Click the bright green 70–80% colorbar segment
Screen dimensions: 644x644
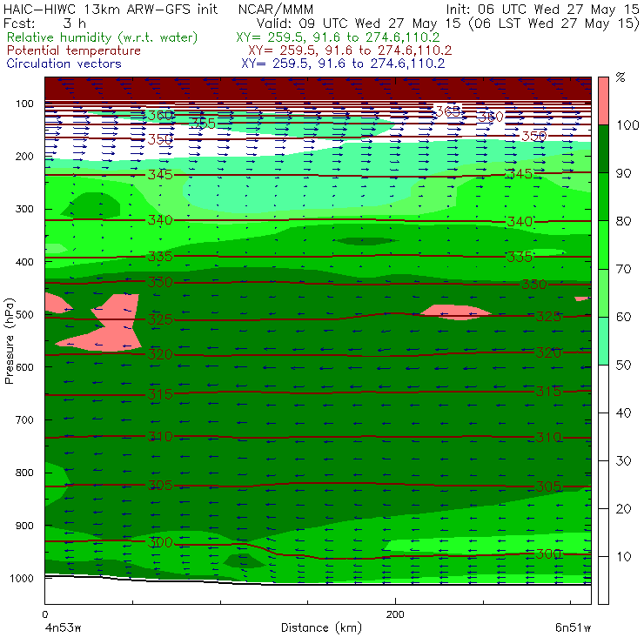[x=603, y=245]
